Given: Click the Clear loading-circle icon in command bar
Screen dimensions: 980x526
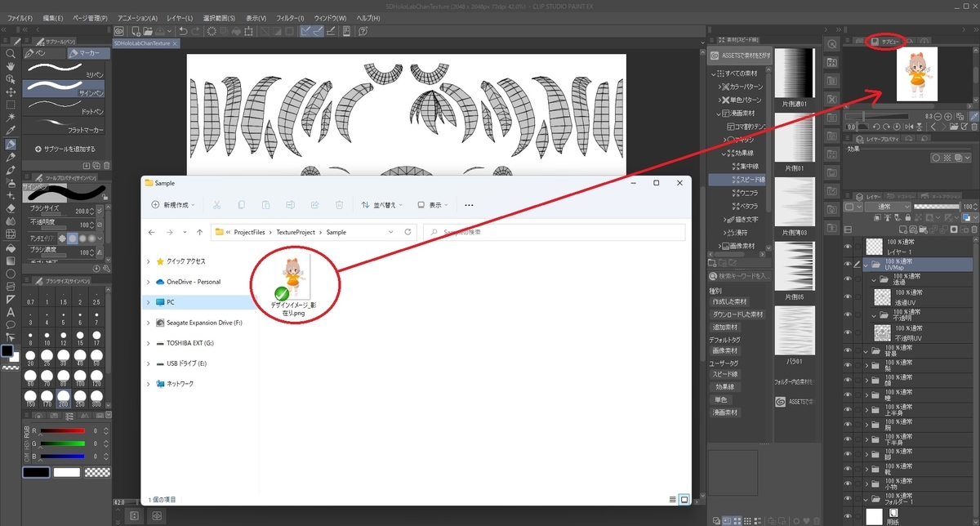Looking at the screenshot, I should click(x=213, y=31).
